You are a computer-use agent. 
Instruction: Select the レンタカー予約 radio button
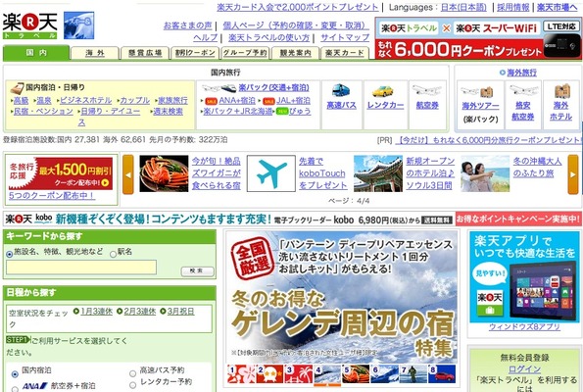[132, 385]
